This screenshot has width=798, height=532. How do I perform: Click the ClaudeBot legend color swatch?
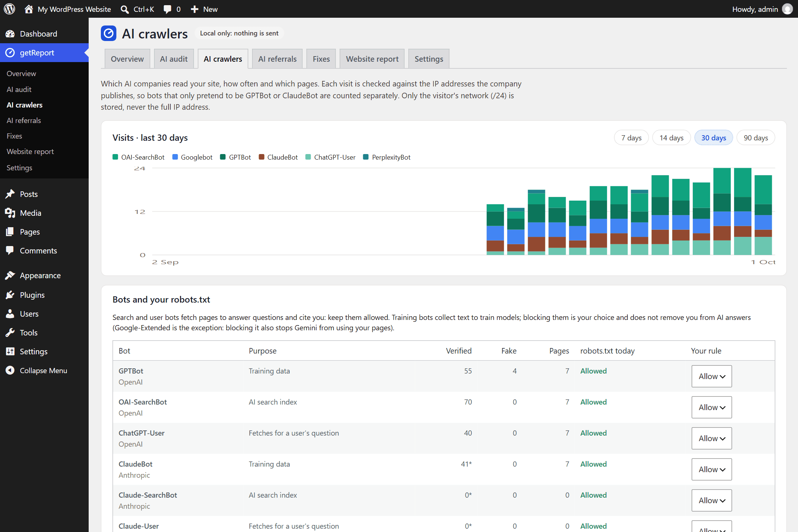[x=262, y=157]
